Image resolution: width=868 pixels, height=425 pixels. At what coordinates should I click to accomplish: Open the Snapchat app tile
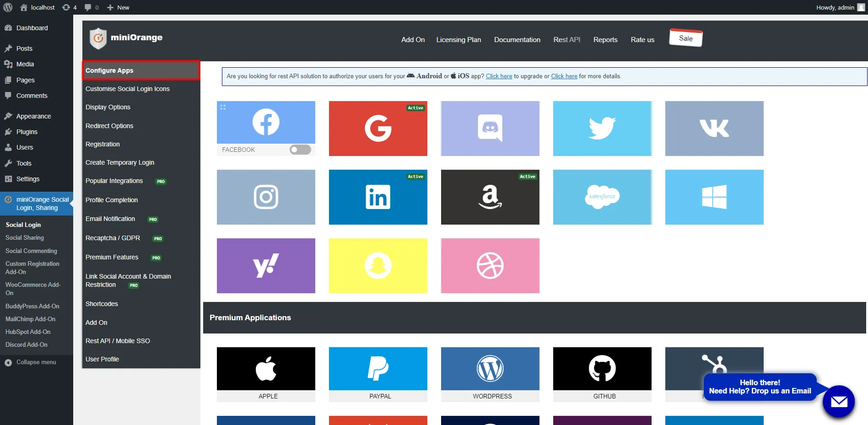[x=378, y=266]
